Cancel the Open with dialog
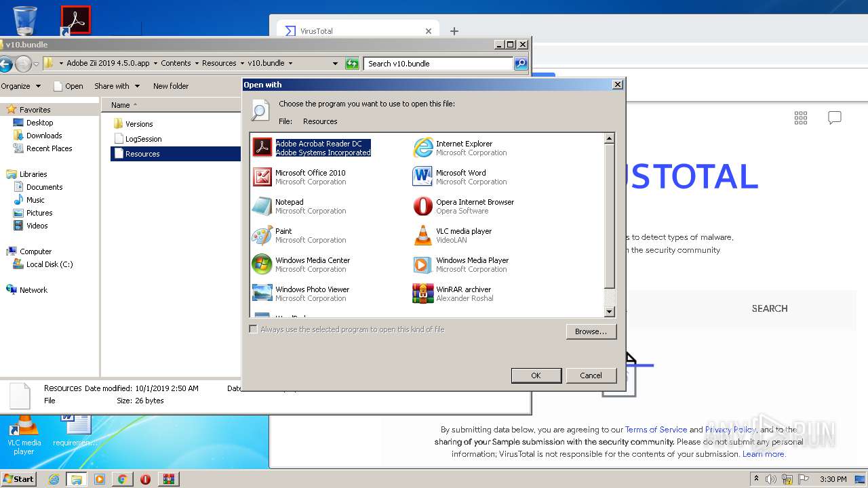 click(x=591, y=375)
